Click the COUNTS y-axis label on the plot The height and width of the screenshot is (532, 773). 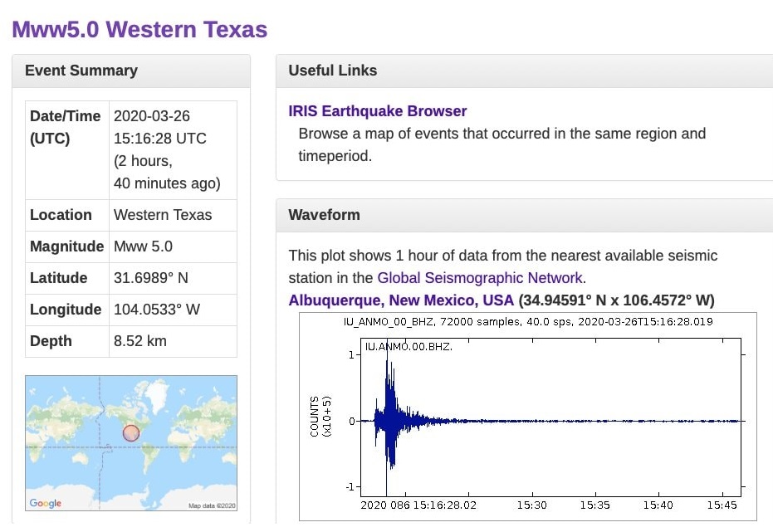tap(315, 417)
